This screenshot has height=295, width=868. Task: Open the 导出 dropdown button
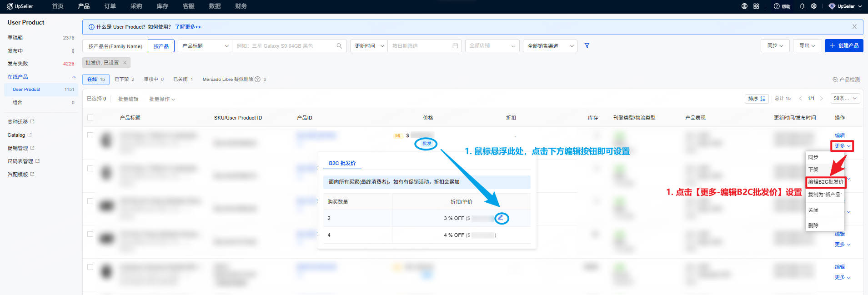(807, 45)
